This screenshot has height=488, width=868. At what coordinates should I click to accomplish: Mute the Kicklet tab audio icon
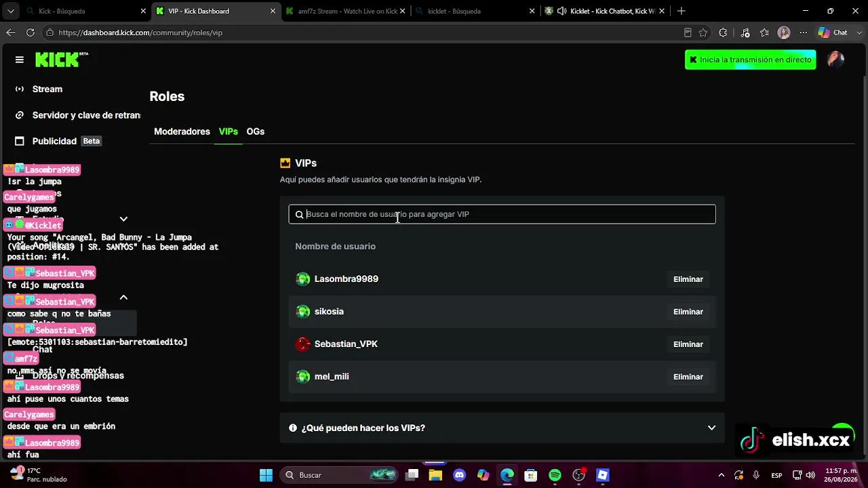561,11
